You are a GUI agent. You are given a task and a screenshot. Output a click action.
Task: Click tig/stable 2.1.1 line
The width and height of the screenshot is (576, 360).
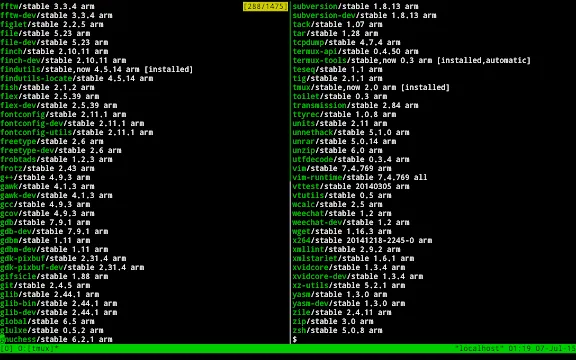(337, 78)
